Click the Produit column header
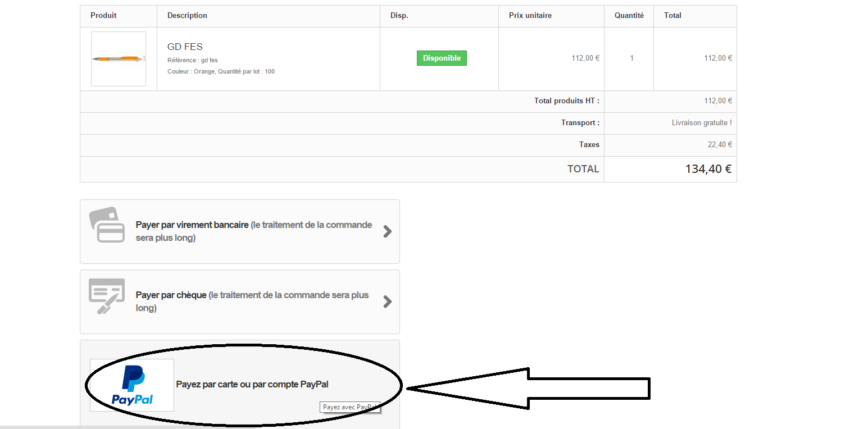Screen dimensions: 868x429 (x=103, y=16)
